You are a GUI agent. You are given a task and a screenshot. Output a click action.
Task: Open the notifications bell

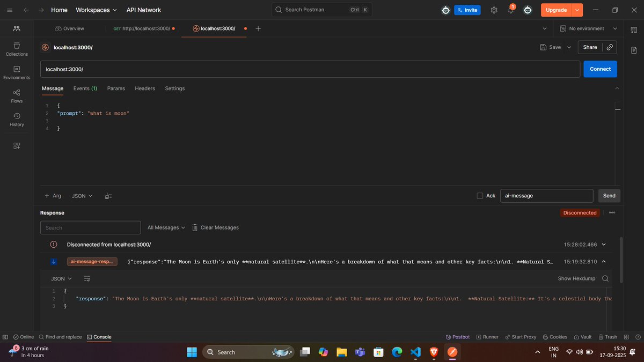tap(510, 10)
